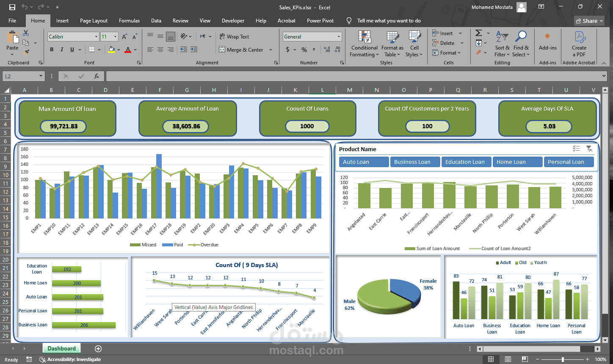Click the zoom slider handle
Viewport: 613px width, 364px height.
pos(563,359)
